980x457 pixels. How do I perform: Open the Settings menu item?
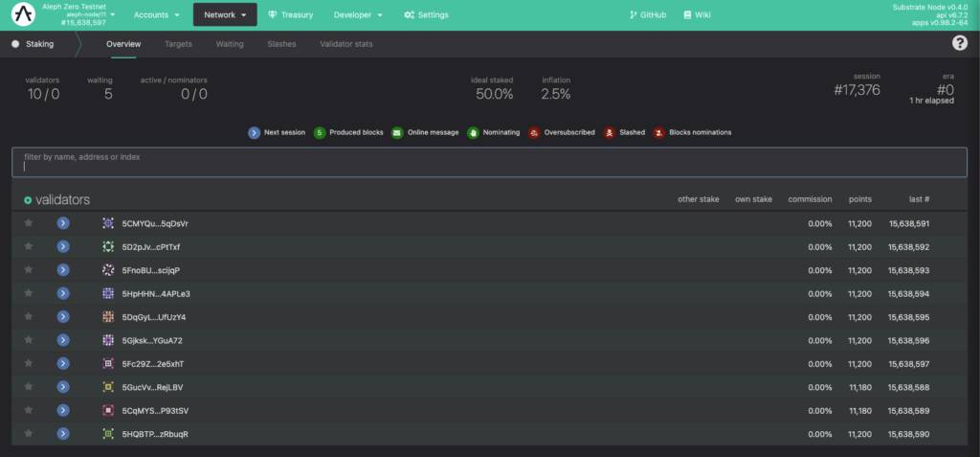(x=426, y=14)
